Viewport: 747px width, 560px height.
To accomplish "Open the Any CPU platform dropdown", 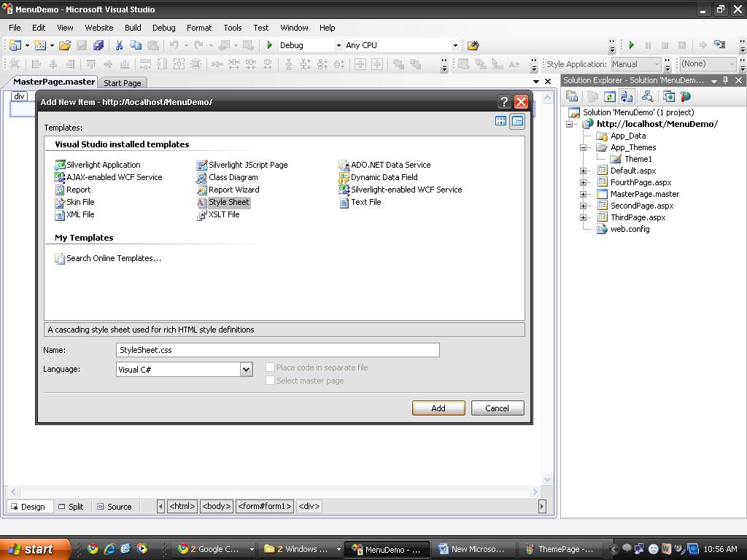I will [x=455, y=46].
